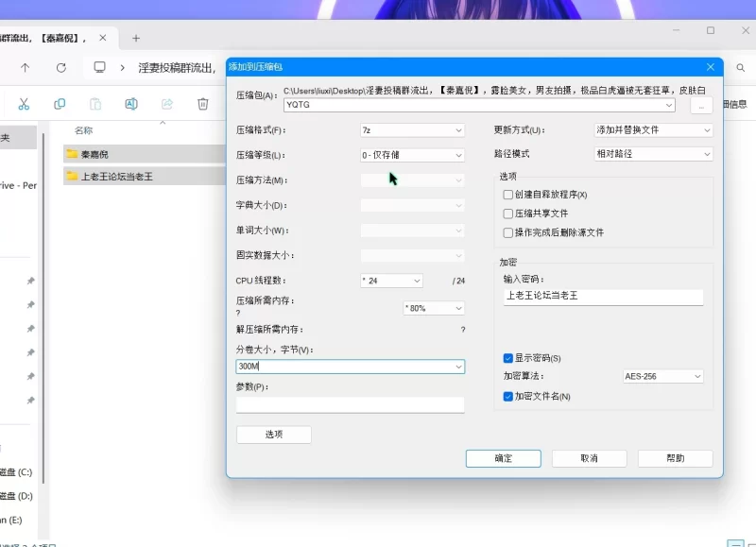Viewport: 756px width, 547px height.
Task: Click the 选项 button below parameters
Action: (273, 435)
